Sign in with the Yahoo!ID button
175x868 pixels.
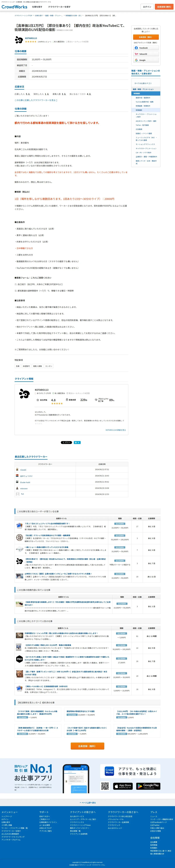(x=146, y=54)
